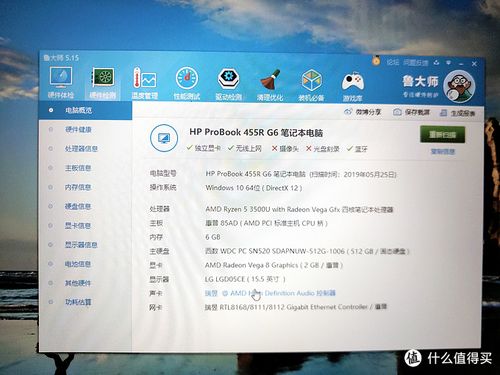
Task: Click the green 重新扫描 rescan button
Action: (442, 134)
